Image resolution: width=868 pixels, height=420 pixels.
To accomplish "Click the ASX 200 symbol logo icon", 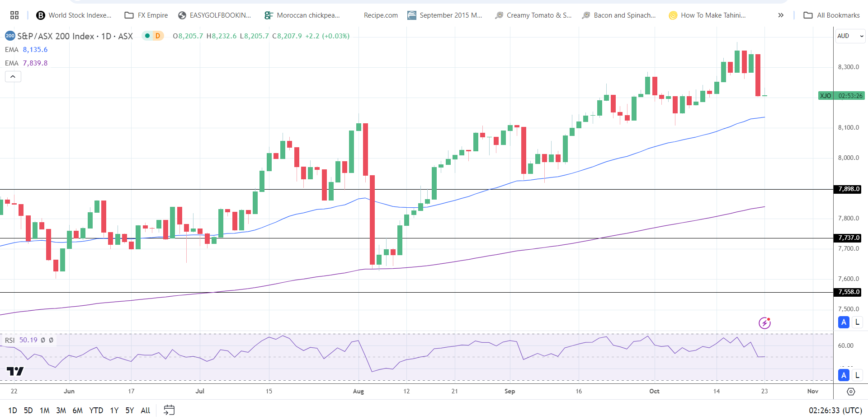I will (x=10, y=36).
